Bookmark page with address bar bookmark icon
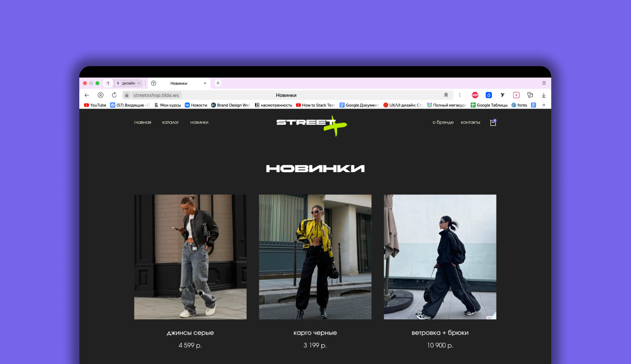The image size is (631, 364). 446,95
